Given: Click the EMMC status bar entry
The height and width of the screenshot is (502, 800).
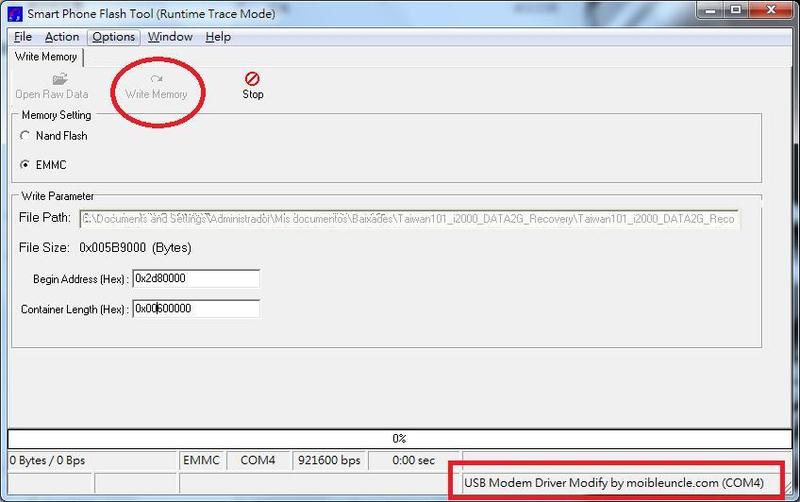Looking at the screenshot, I should 201,460.
